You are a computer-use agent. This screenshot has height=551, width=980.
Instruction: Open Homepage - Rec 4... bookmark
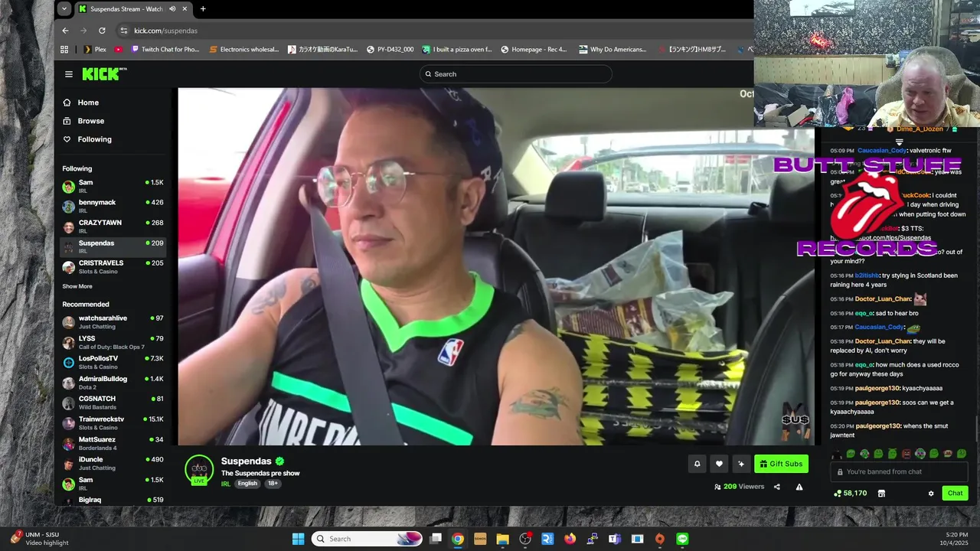[534, 50]
